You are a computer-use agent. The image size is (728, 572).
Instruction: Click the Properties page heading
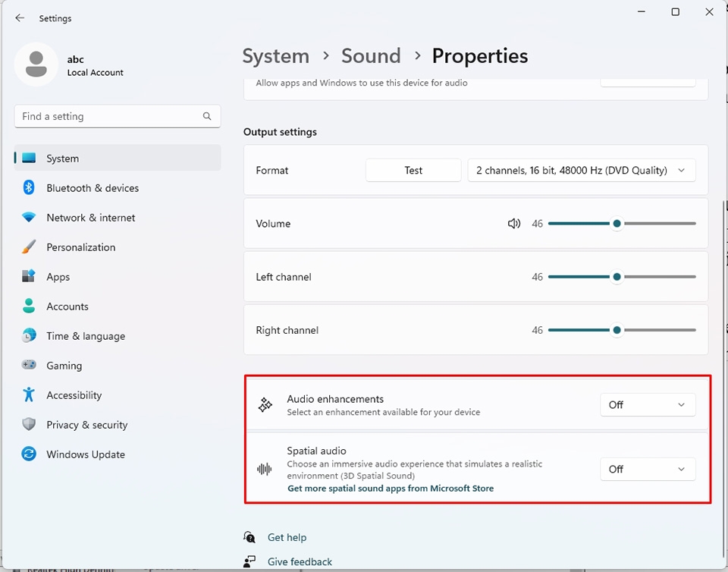479,56
